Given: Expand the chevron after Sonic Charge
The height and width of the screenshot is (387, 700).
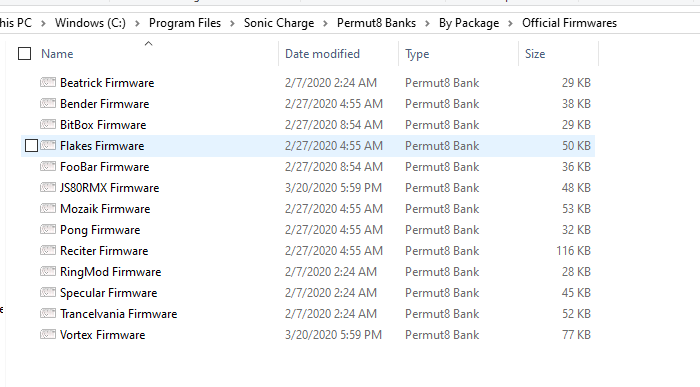Looking at the screenshot, I should pyautogui.click(x=325, y=23).
